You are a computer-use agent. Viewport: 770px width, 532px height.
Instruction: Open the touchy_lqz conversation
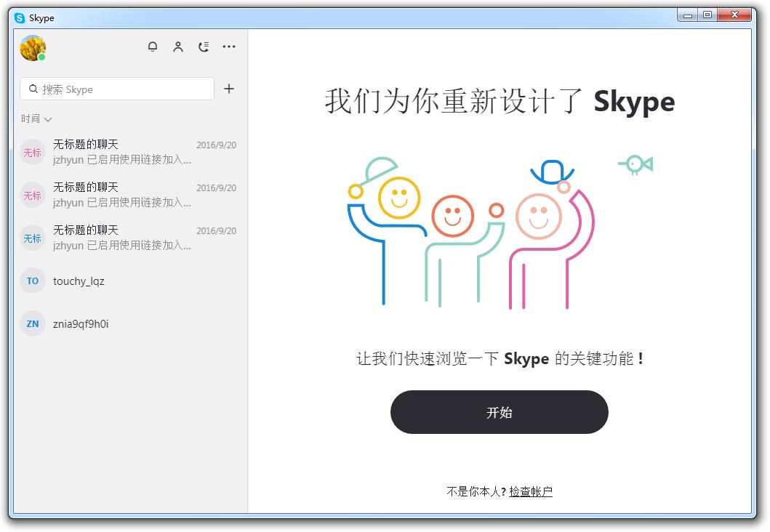pyautogui.click(x=129, y=281)
